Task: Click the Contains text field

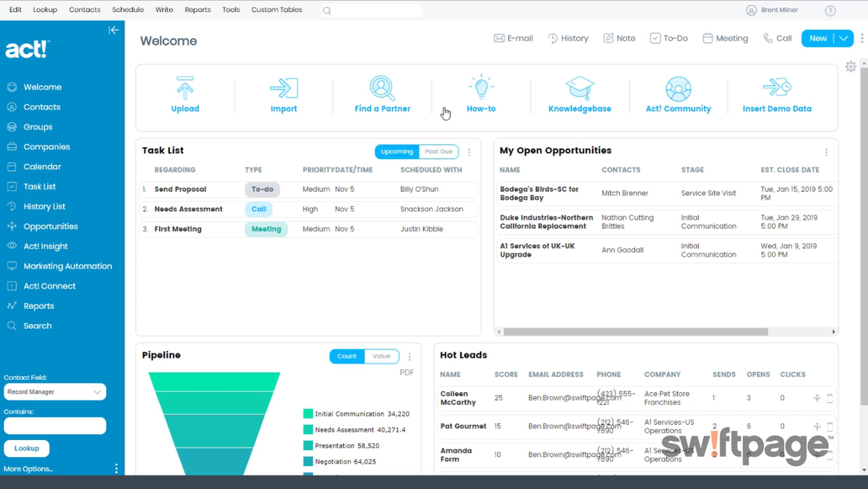Action: point(55,426)
